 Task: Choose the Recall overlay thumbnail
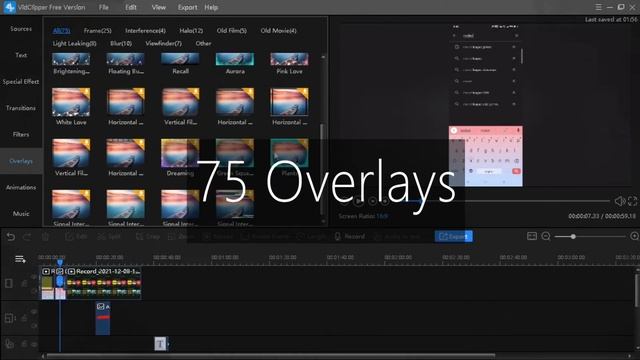[180, 59]
